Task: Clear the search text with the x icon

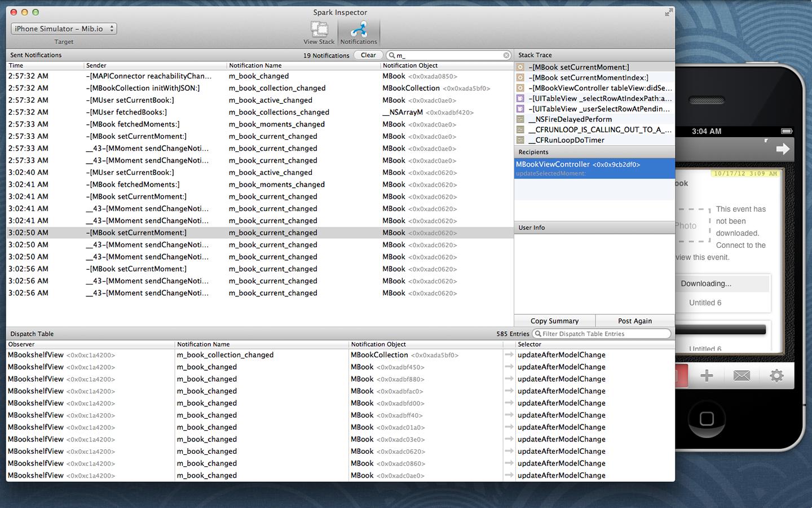Action: pyautogui.click(x=506, y=55)
